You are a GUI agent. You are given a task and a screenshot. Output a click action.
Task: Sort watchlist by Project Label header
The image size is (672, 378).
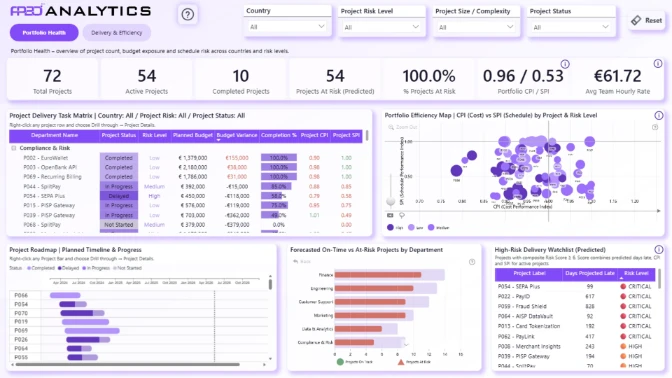coord(529,274)
